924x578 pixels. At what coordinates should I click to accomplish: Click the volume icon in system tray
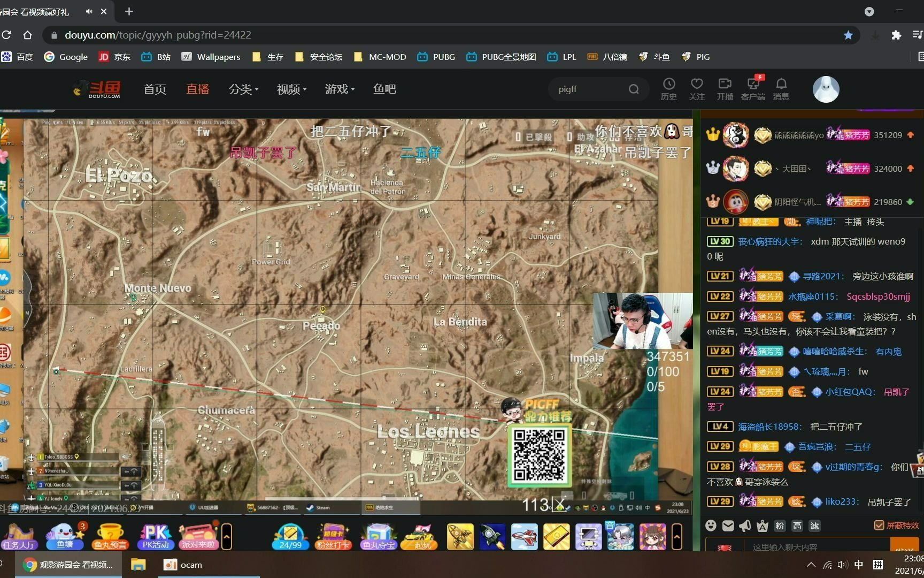tap(843, 565)
